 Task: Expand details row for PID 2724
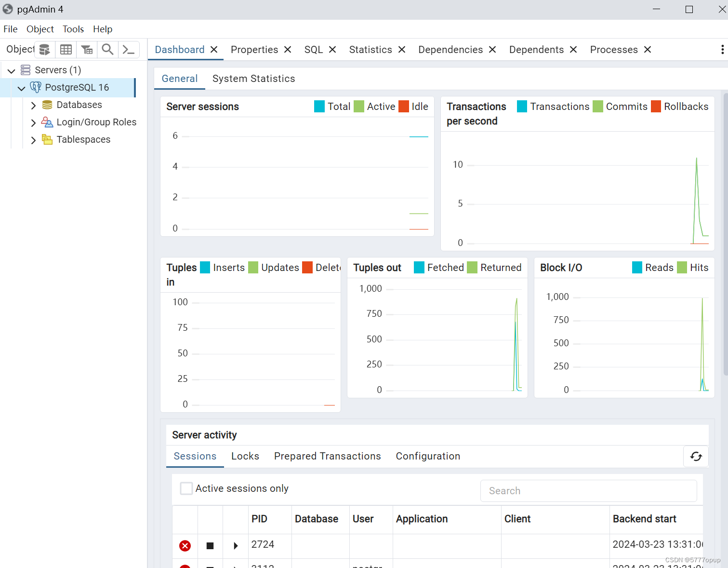click(x=236, y=546)
